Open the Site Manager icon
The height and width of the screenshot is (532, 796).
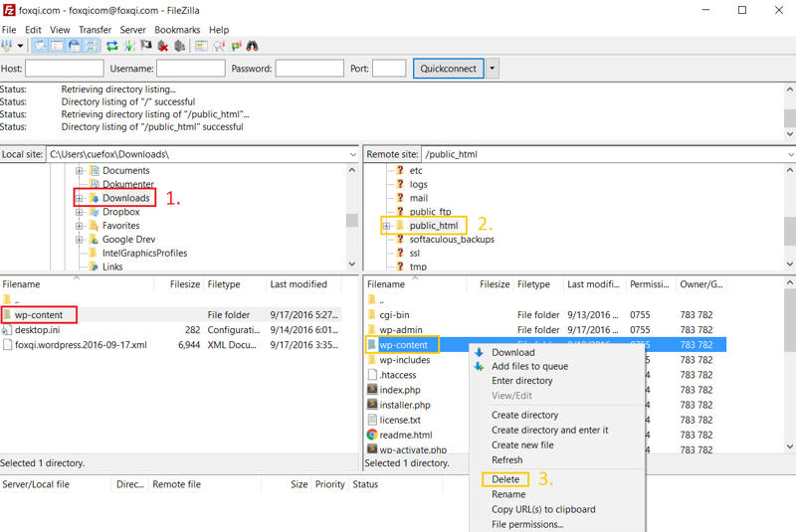coord(7,46)
